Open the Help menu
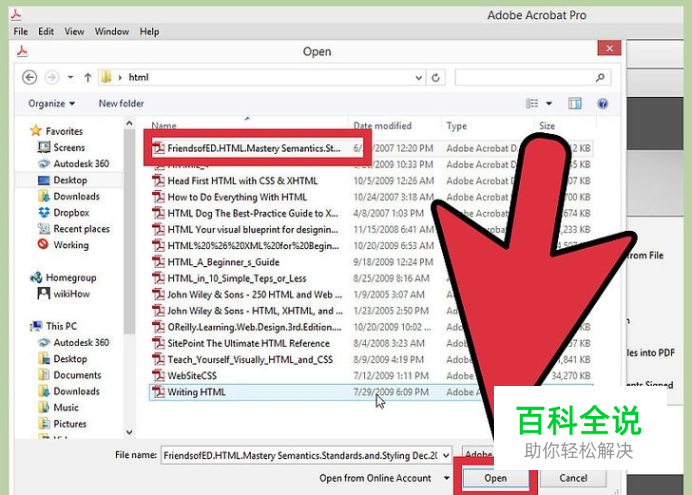Screen dimensions: 692x495 pos(149,32)
